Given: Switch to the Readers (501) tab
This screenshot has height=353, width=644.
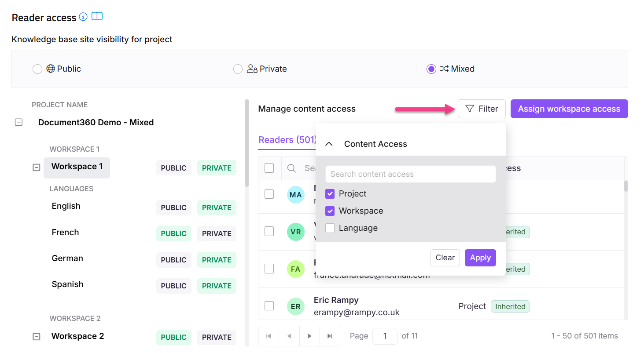Looking at the screenshot, I should (x=287, y=139).
